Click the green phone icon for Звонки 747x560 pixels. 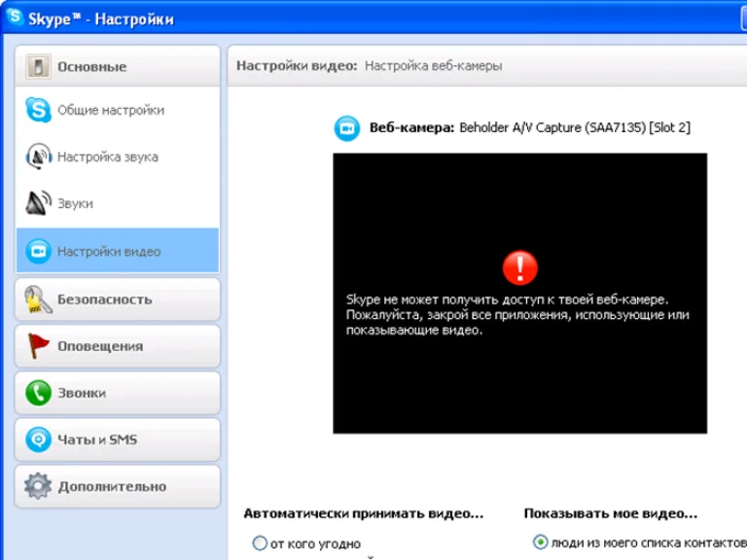[x=38, y=393]
